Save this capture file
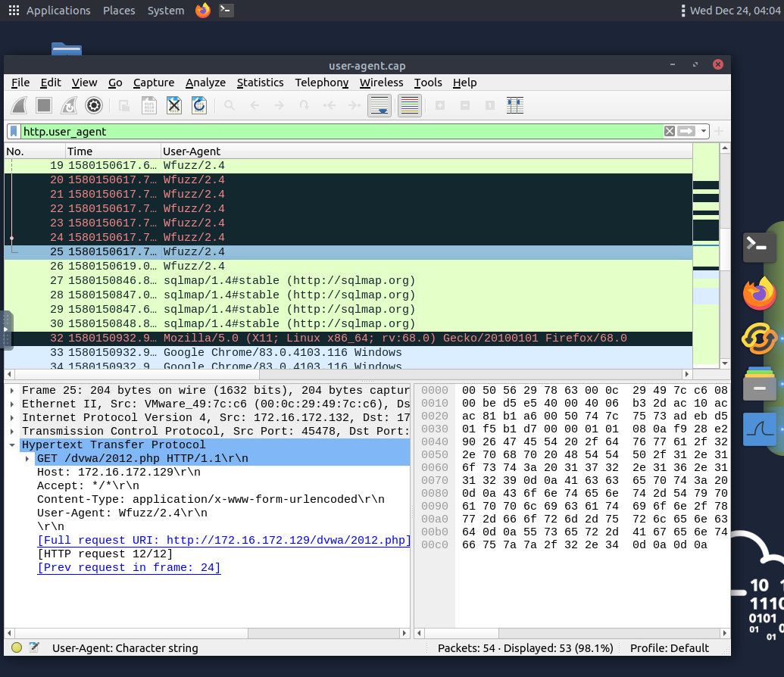Viewport: 784px width, 677px height. (149, 105)
